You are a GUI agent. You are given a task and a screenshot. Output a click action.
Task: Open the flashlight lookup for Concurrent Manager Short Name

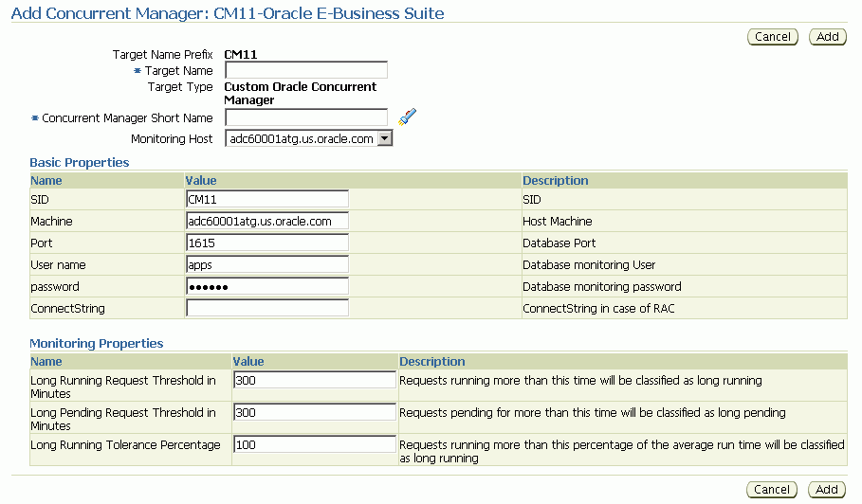pos(408,117)
